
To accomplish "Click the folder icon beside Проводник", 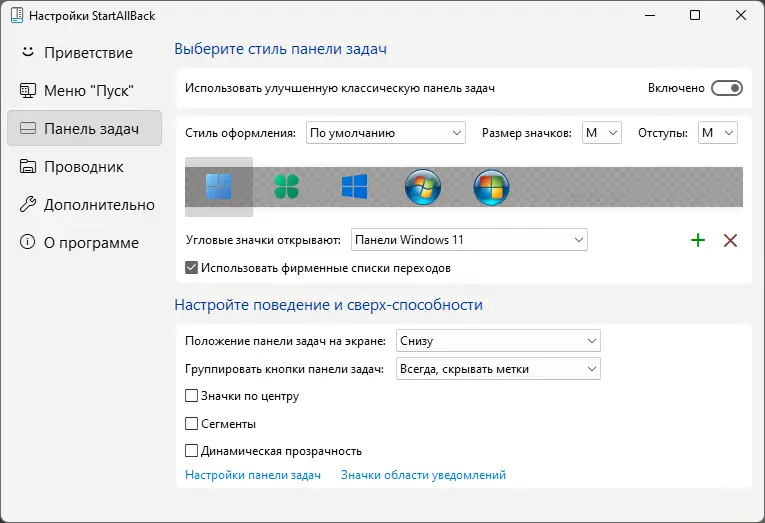I will (28, 166).
